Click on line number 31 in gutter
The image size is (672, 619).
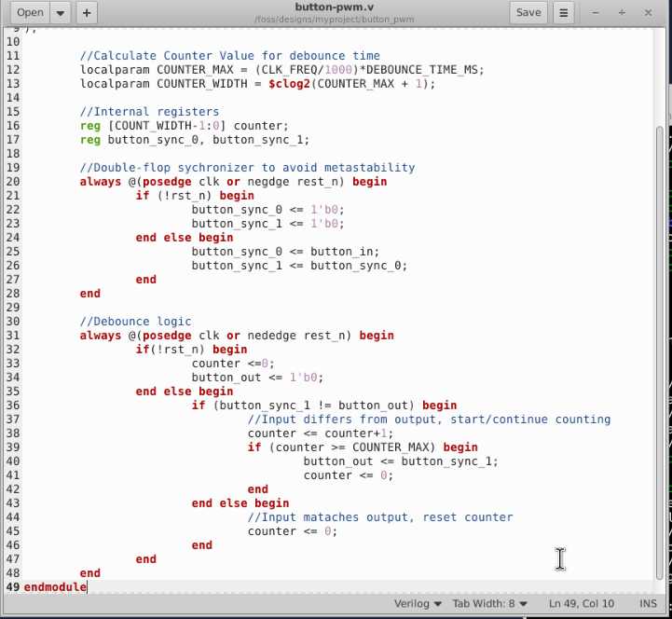[12, 335]
